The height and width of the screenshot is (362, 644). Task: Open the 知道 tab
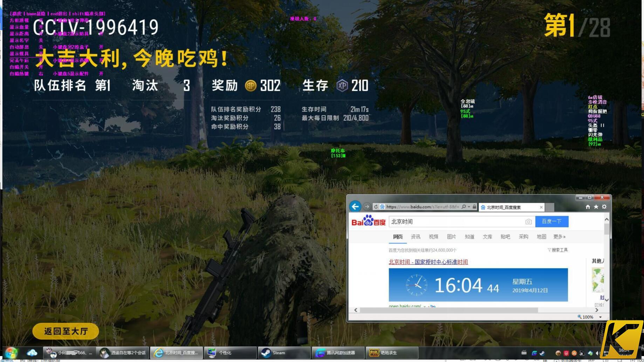470,237
